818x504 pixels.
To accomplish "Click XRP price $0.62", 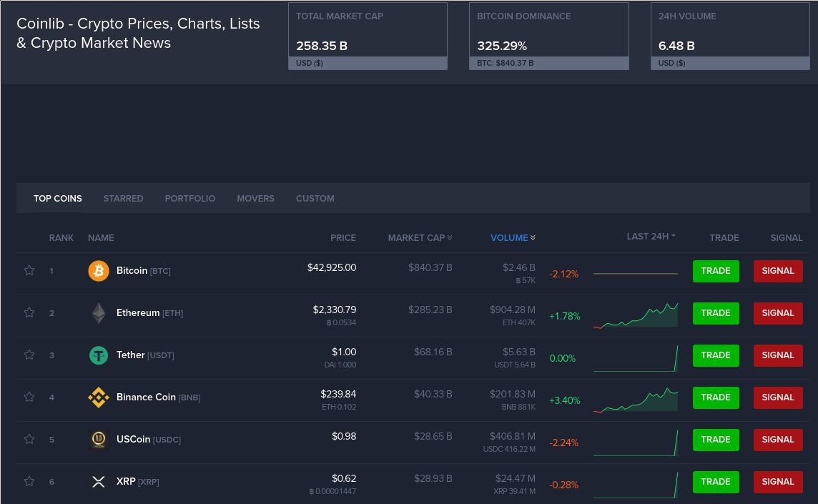I will pyautogui.click(x=345, y=478).
